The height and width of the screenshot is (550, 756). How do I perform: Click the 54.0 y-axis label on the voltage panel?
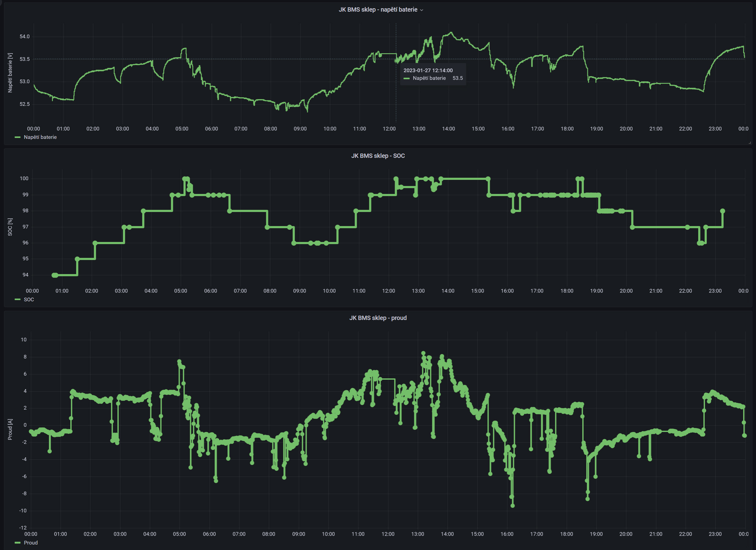point(24,36)
